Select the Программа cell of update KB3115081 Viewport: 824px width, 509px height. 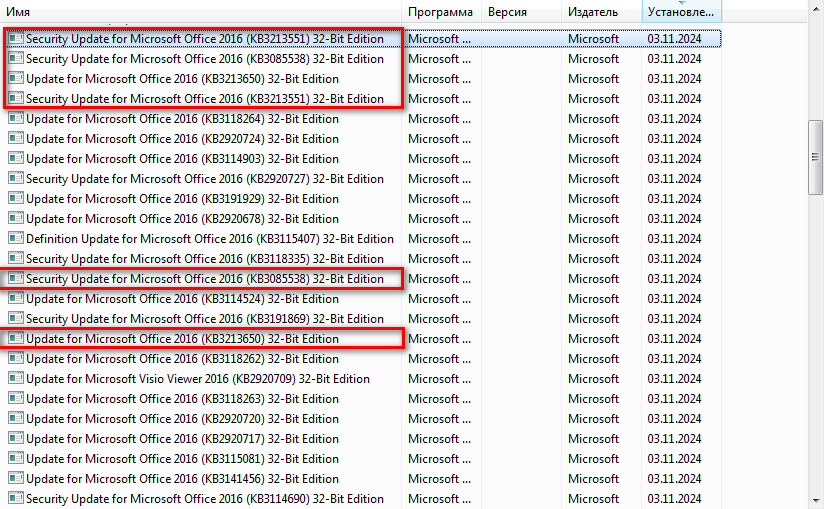[x=439, y=459]
